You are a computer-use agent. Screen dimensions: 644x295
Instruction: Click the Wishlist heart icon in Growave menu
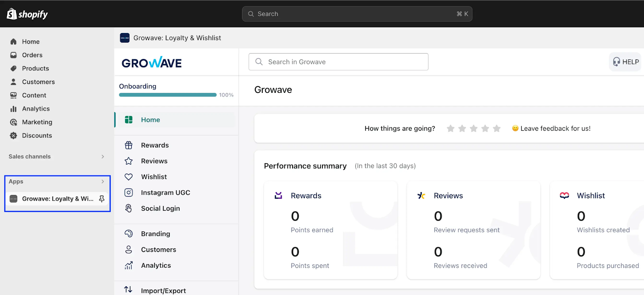[x=128, y=177]
